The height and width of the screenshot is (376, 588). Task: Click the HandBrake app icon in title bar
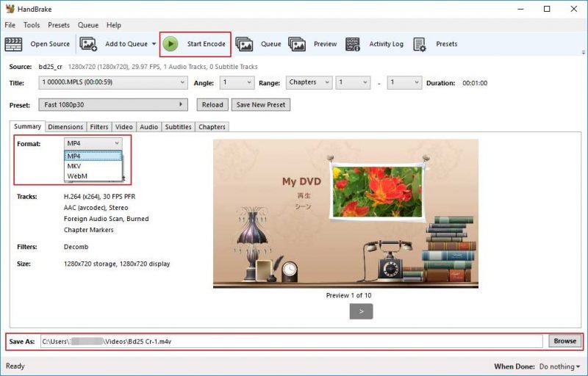coord(10,9)
